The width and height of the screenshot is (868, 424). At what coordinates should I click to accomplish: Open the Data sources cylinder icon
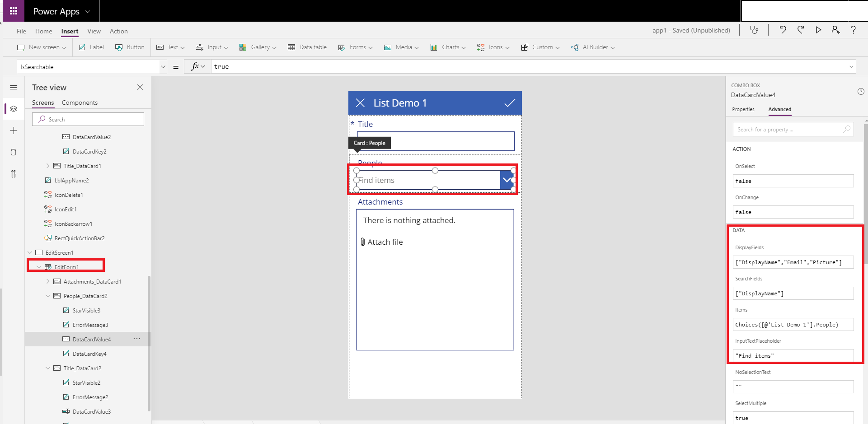click(x=14, y=152)
